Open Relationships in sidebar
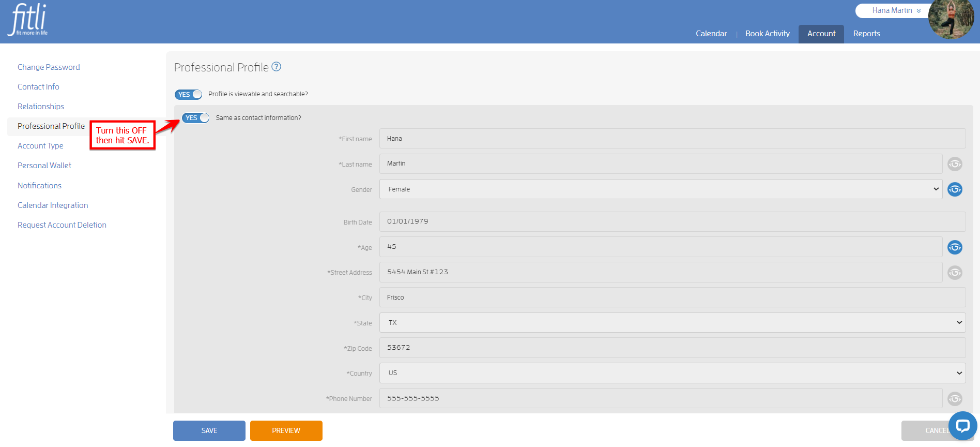 (x=41, y=107)
